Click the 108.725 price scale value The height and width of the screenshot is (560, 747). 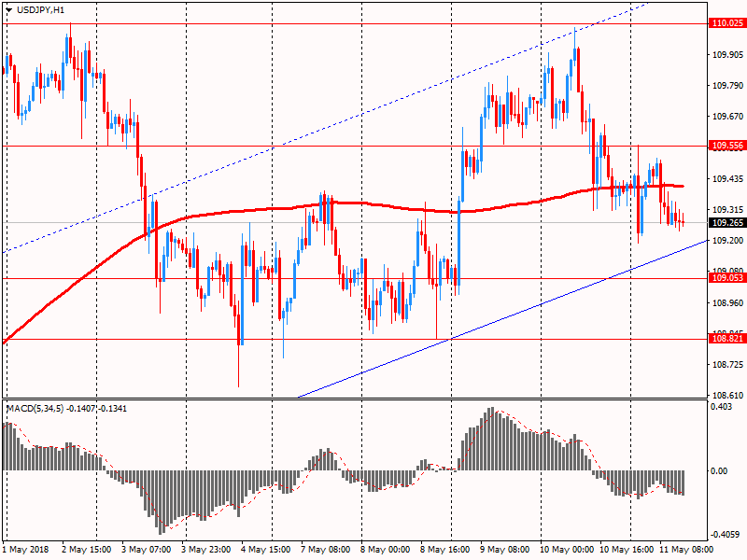[727, 365]
